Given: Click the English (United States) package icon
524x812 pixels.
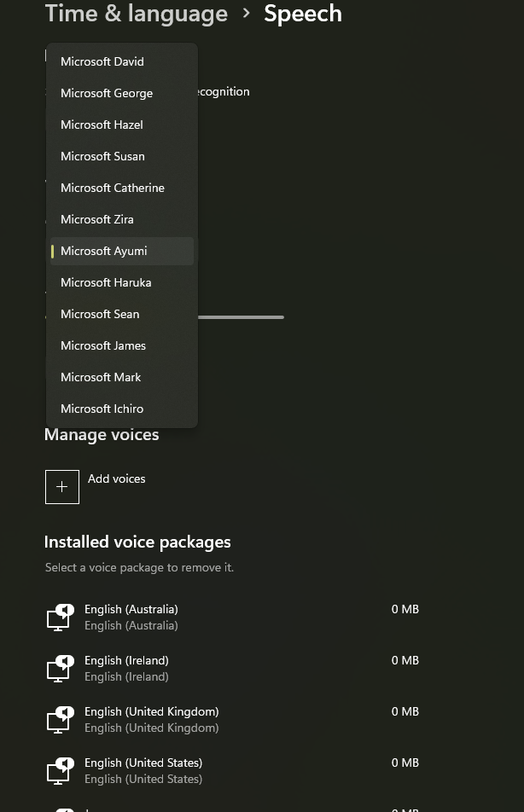Looking at the screenshot, I should click(60, 771).
